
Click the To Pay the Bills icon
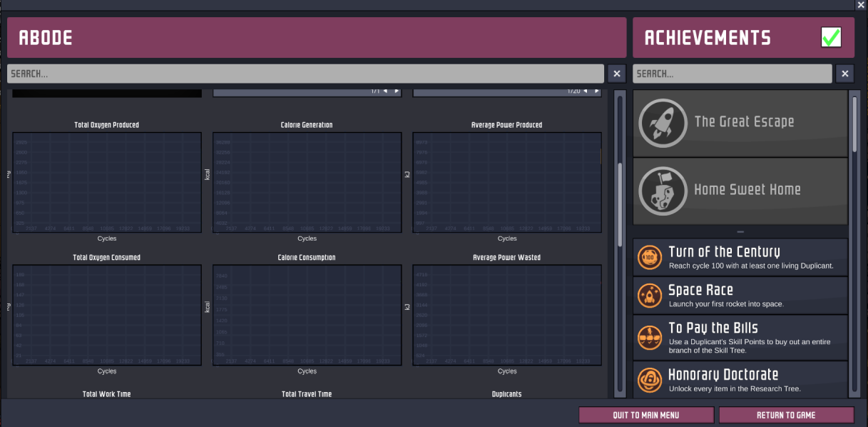coord(650,334)
